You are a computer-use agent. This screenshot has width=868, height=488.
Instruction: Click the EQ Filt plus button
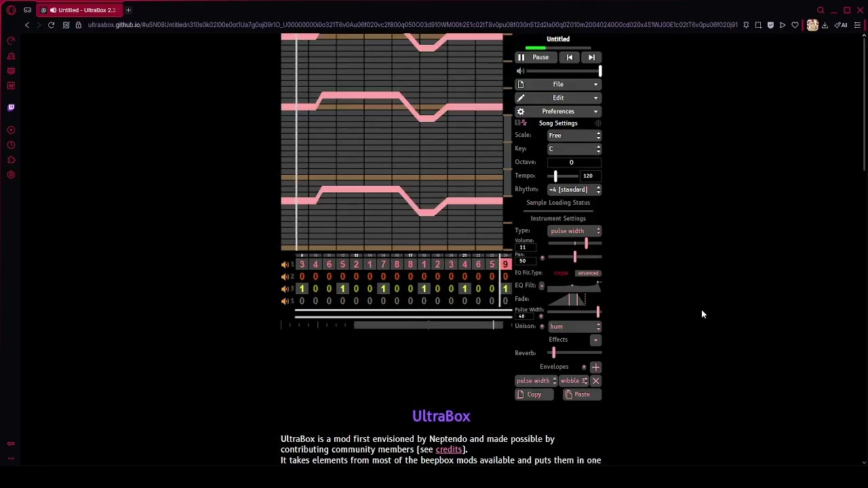(x=541, y=286)
